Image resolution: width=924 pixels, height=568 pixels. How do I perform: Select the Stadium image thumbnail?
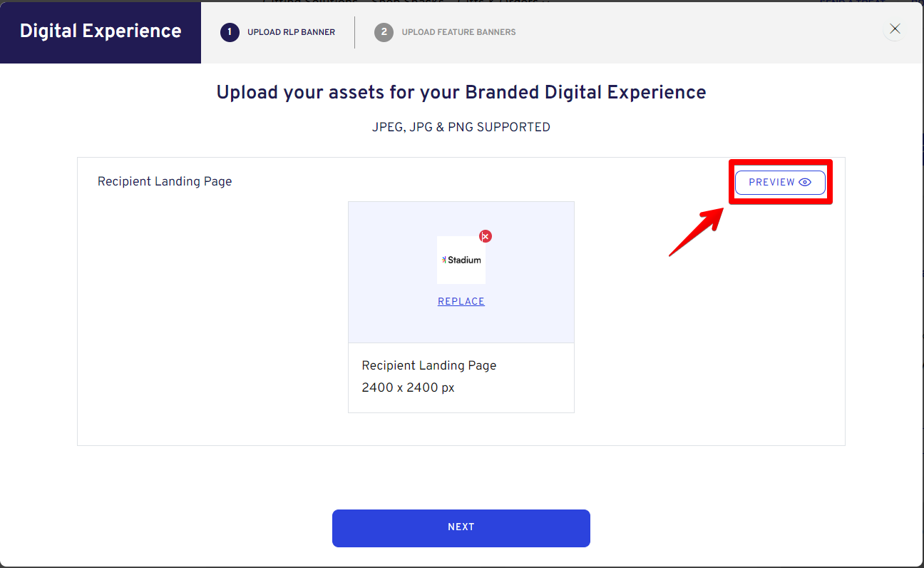tap(461, 260)
